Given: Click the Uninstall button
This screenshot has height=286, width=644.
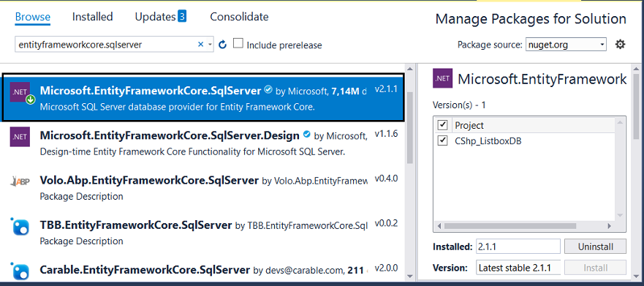Looking at the screenshot, I should (x=596, y=247).
